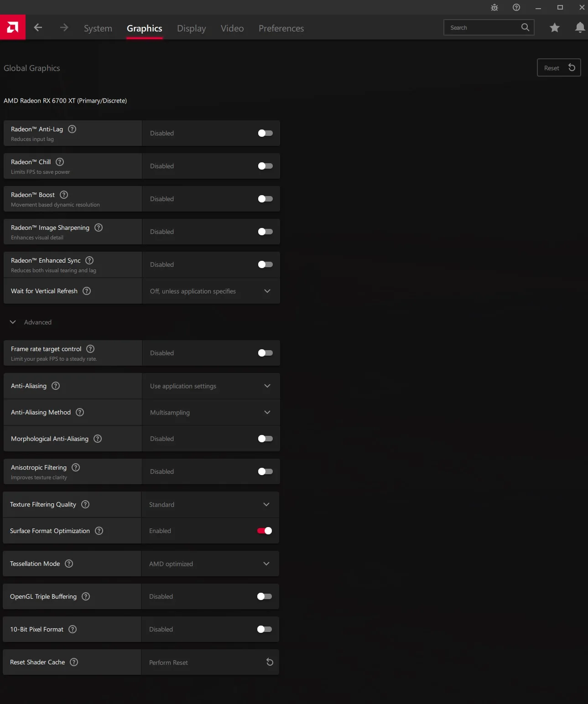
Task: Click the Reset button for Global Graphics
Action: tap(559, 67)
